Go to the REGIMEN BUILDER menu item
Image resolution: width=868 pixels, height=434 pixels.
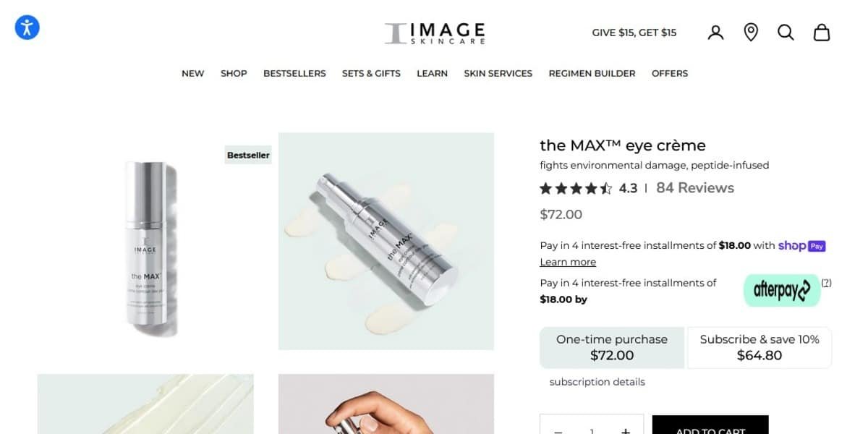[x=592, y=73]
